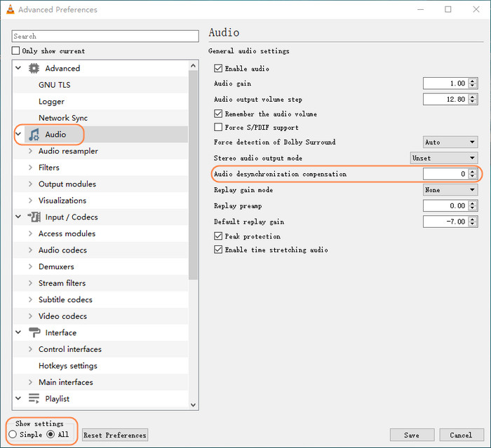Select GNU TLS in the tree
Image resolution: width=491 pixels, height=448 pixels.
[x=55, y=85]
